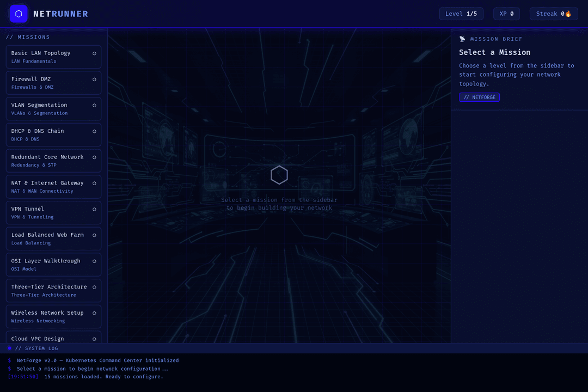588x392 pixels.
Task: Select the DHCP & DNS Chain mission
Action: point(53,134)
